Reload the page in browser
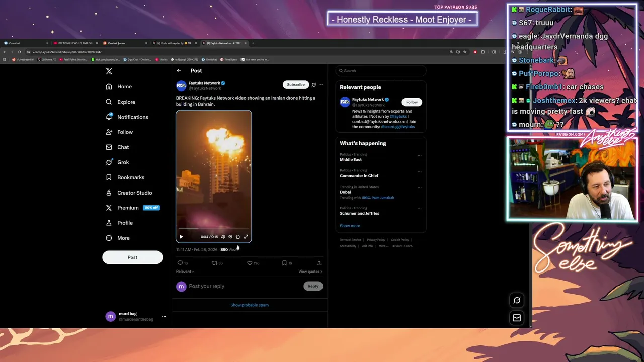This screenshot has width=644, height=362. coord(19,52)
